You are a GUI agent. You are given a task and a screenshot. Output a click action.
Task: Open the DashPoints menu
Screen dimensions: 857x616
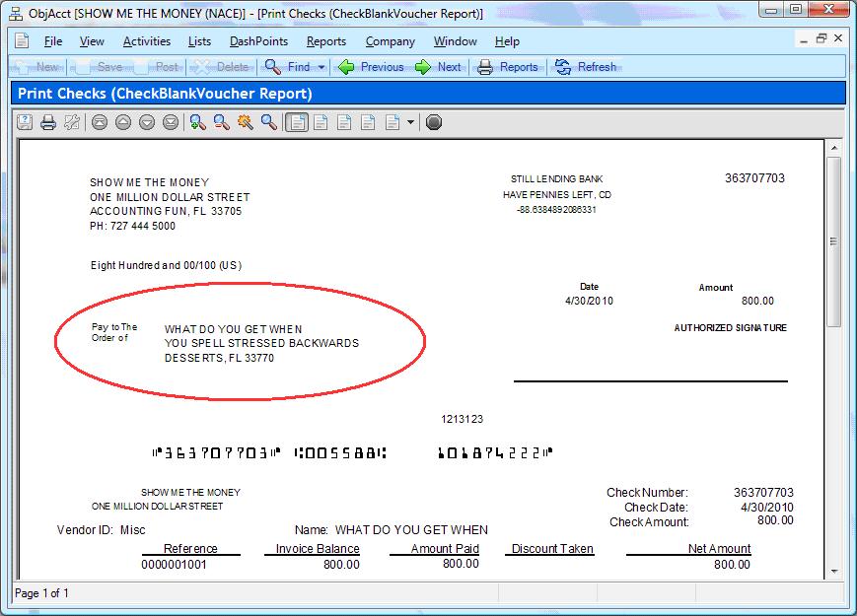tap(258, 41)
